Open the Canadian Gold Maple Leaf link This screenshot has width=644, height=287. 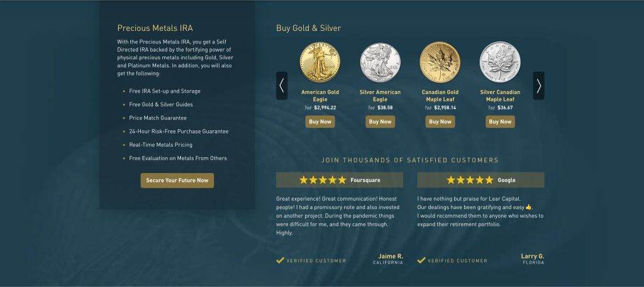pos(440,96)
